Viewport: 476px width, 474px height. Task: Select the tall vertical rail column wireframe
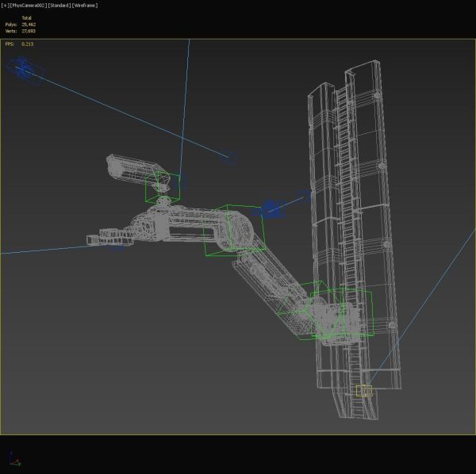pos(355,239)
